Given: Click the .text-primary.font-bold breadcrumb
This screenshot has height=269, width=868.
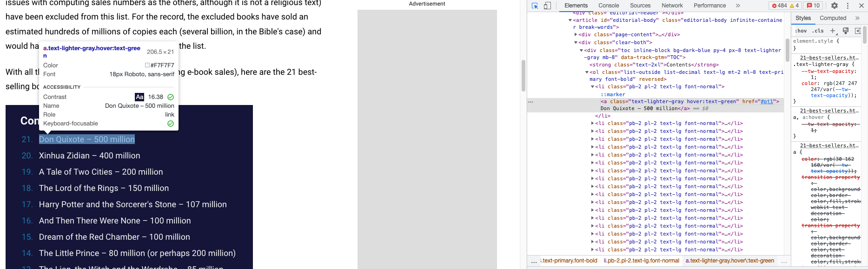Looking at the screenshot, I should pos(569,261).
